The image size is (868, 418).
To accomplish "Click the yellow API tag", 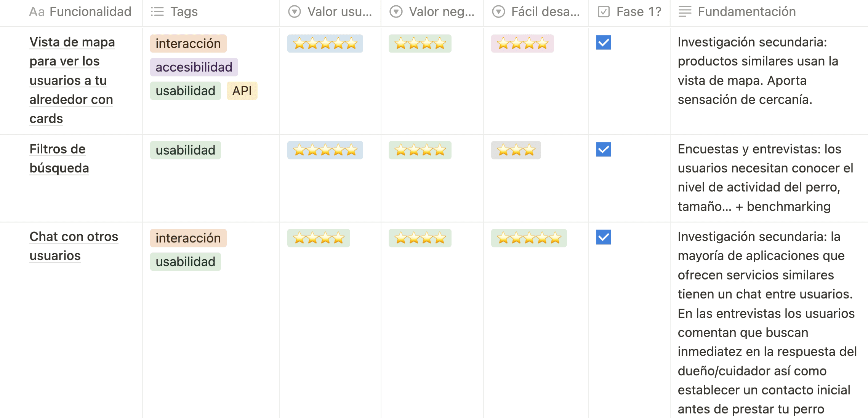I will [x=242, y=91].
